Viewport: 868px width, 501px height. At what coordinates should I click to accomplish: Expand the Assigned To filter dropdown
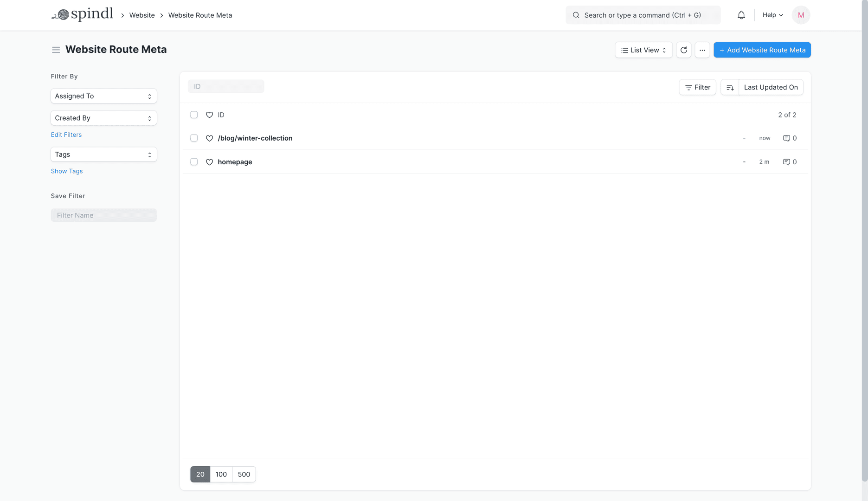point(103,96)
